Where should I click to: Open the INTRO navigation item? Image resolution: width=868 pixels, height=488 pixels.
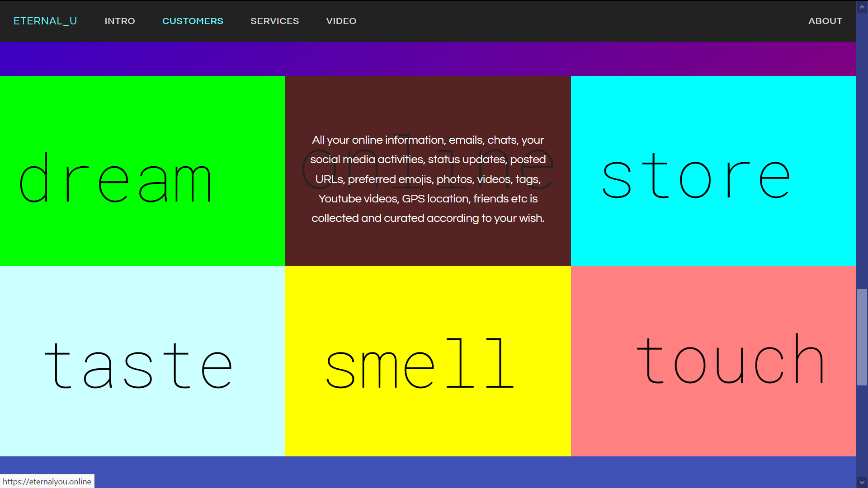[120, 21]
